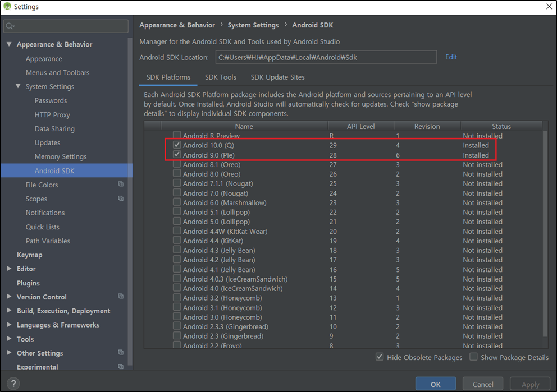Open the Passwords settings page
The height and width of the screenshot is (392, 557).
(x=51, y=100)
